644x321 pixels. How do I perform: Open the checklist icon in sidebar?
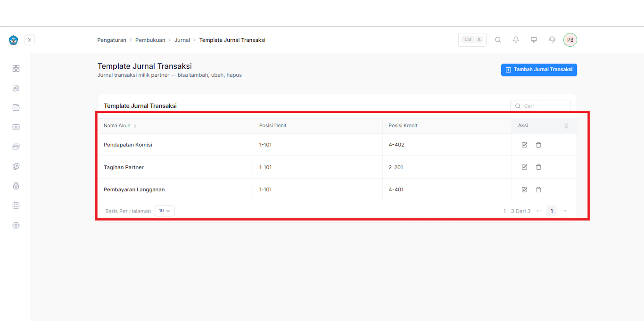(x=16, y=205)
